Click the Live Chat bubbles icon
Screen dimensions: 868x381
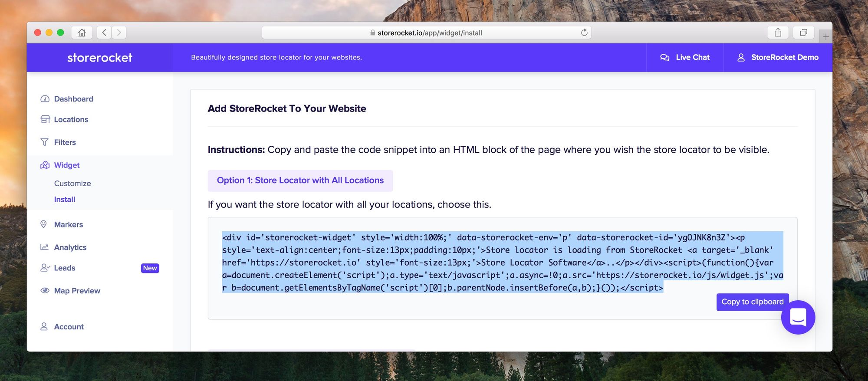pyautogui.click(x=664, y=57)
